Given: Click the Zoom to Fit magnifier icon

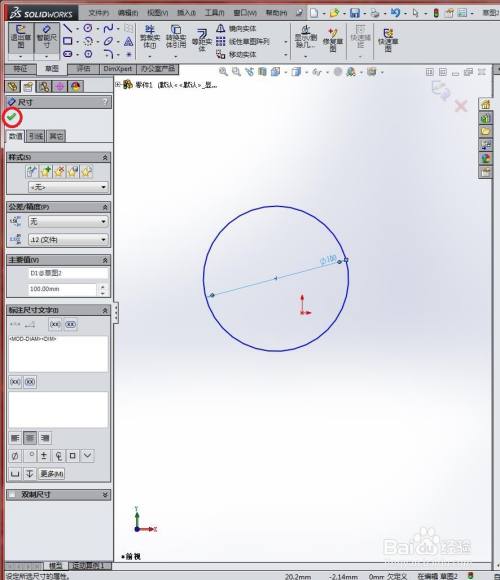Looking at the screenshot, I should (223, 71).
